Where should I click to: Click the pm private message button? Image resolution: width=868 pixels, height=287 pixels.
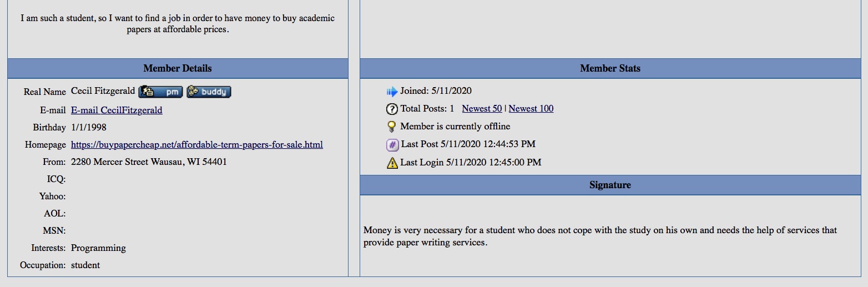pos(160,92)
